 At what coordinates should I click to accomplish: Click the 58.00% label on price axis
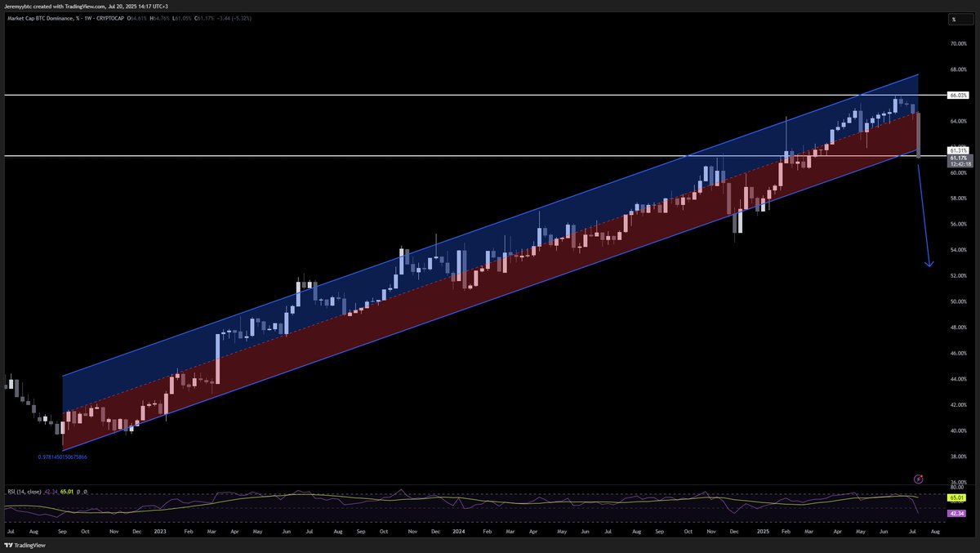pos(958,198)
